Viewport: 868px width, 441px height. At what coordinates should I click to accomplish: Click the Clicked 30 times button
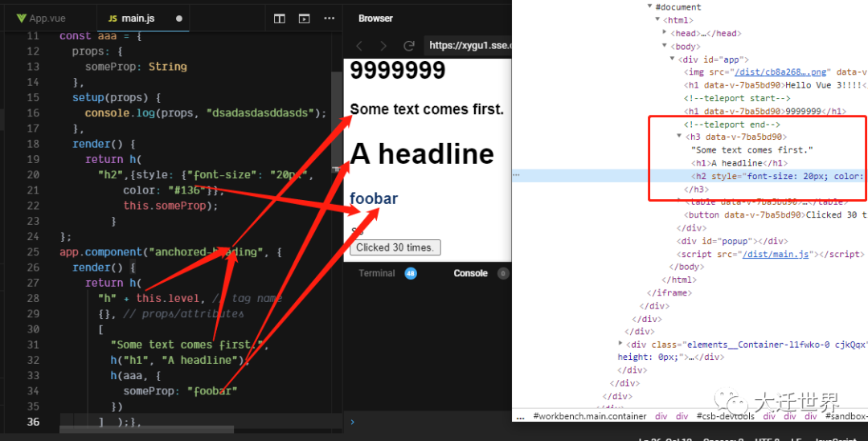[395, 247]
